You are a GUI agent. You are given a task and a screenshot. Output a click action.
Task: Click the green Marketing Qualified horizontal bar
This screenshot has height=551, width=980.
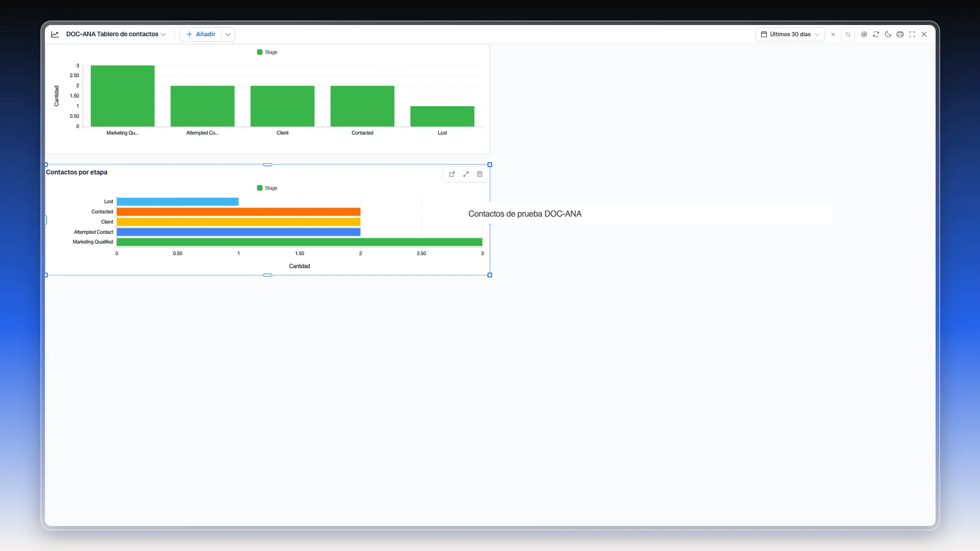(299, 242)
